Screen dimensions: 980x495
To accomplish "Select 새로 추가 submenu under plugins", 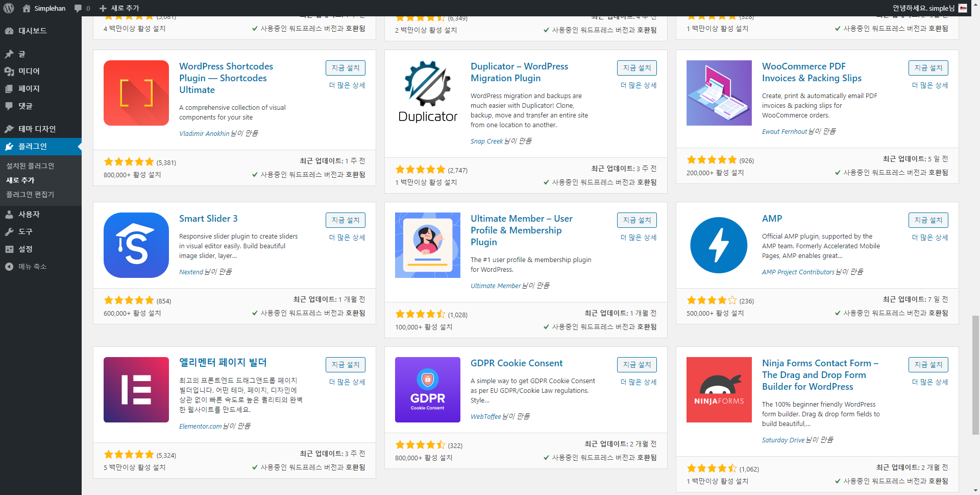I will pyautogui.click(x=20, y=180).
